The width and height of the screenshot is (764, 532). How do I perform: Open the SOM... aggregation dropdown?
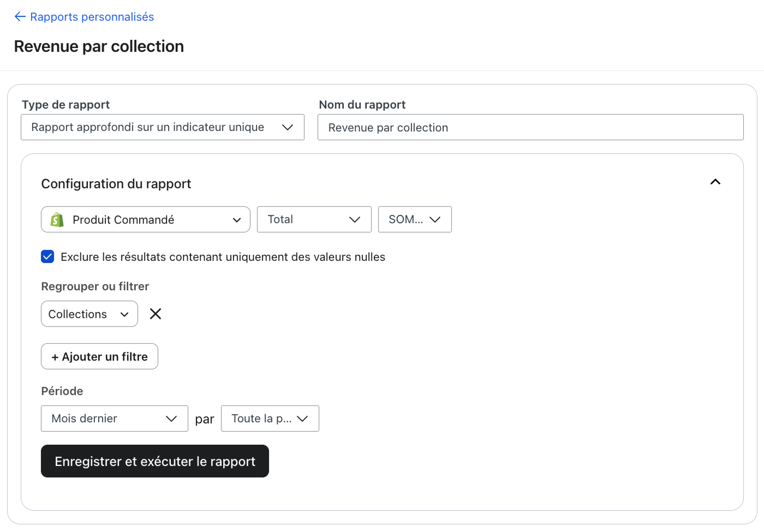[414, 219]
